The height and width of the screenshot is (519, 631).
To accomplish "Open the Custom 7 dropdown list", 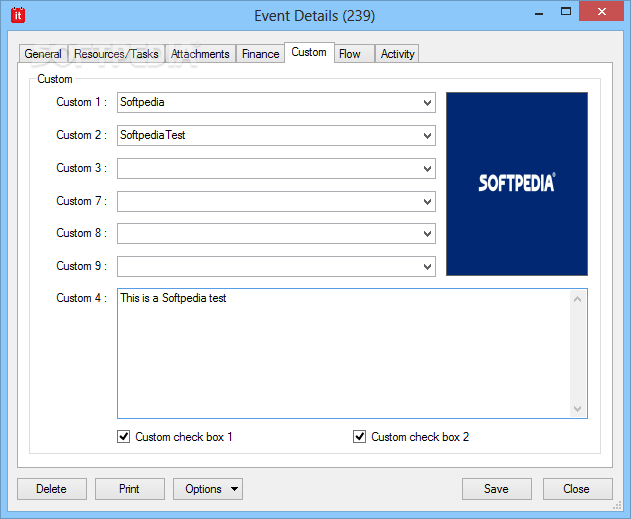I will (427, 202).
